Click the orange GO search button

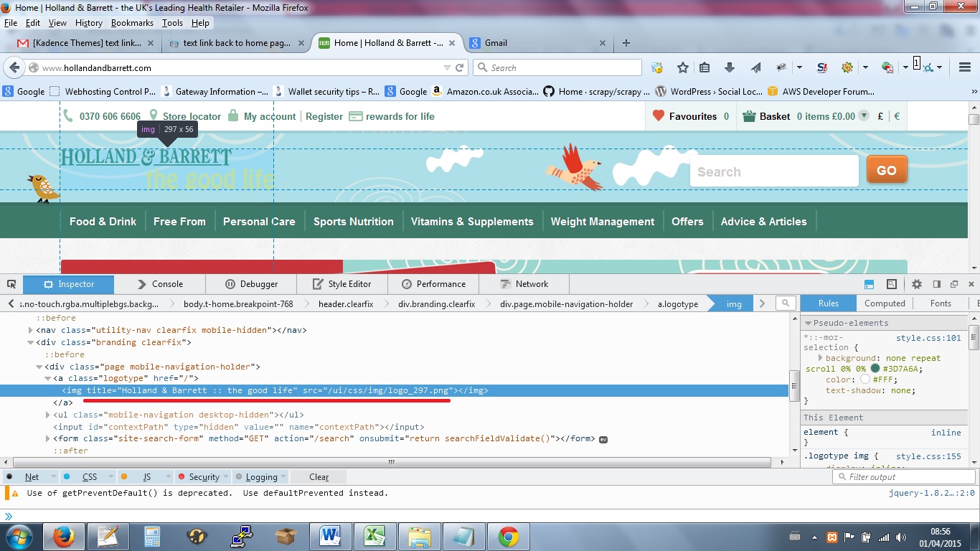click(887, 170)
